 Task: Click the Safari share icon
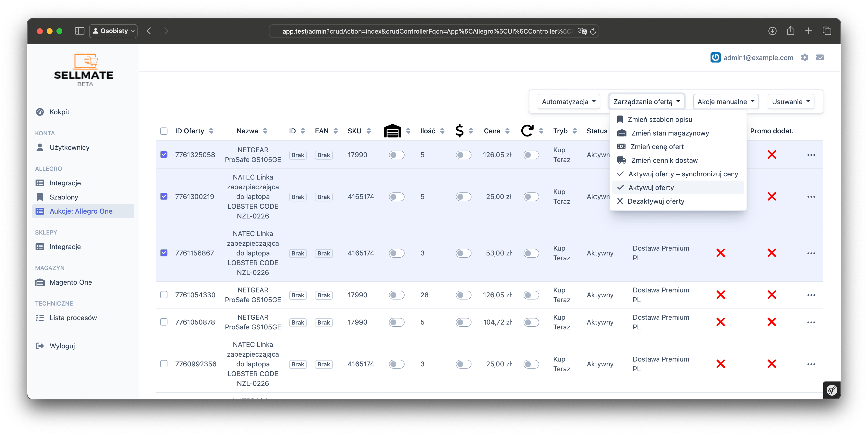pyautogui.click(x=791, y=31)
